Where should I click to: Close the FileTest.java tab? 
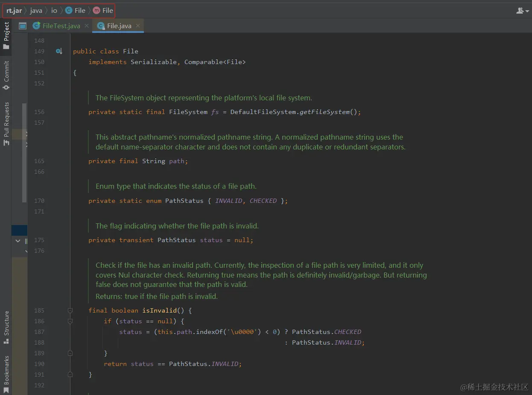[x=86, y=26]
